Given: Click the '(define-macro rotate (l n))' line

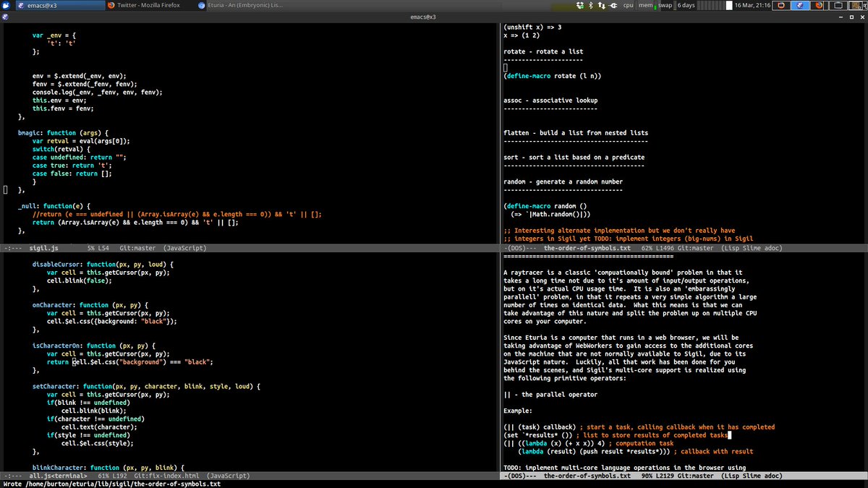Looking at the screenshot, I should pos(553,76).
